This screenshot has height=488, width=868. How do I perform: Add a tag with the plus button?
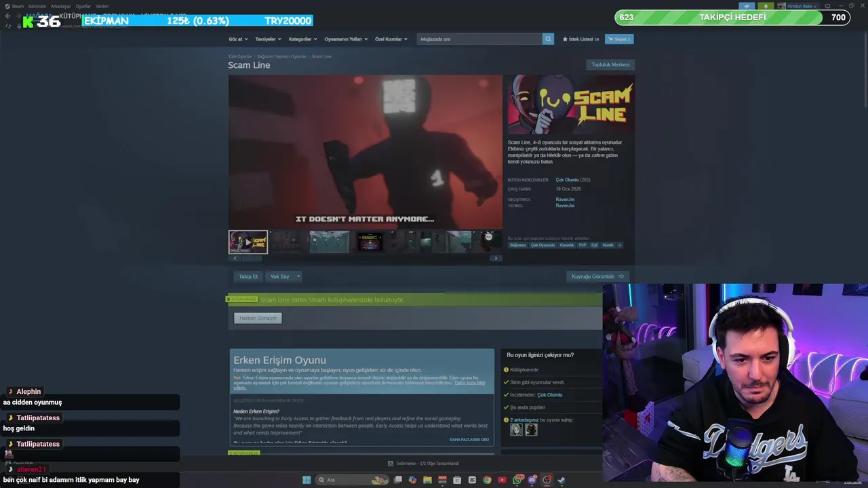619,245
